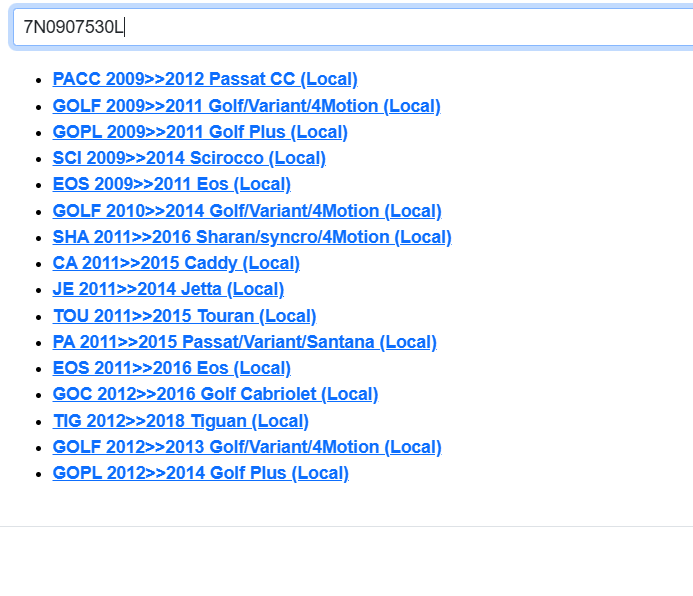
Task: Open GOPL 2009>>2011 Golf Plus link
Action: click(200, 132)
